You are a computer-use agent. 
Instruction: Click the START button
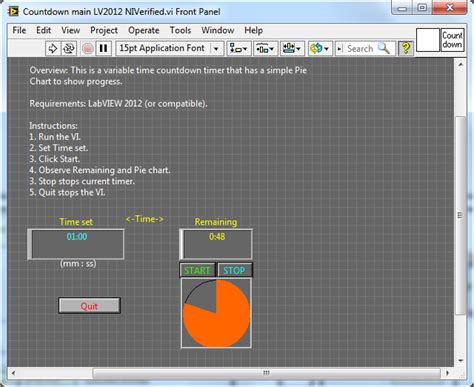tap(197, 270)
